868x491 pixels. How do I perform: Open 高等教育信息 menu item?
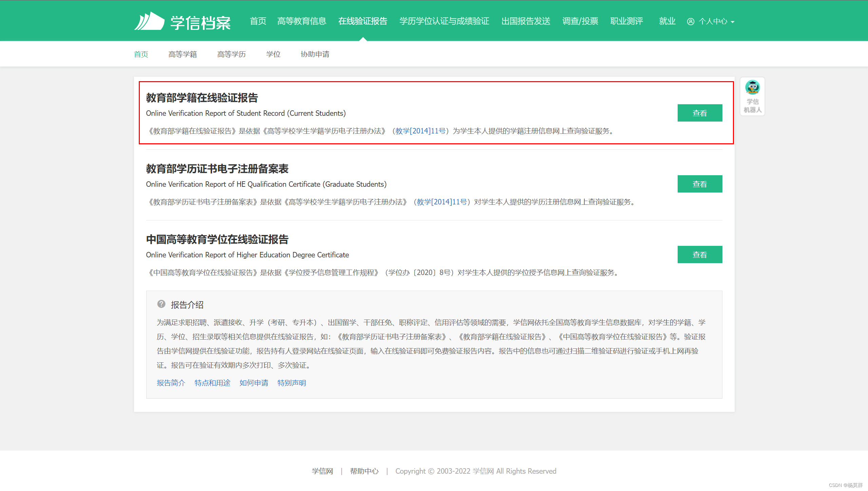tap(302, 21)
